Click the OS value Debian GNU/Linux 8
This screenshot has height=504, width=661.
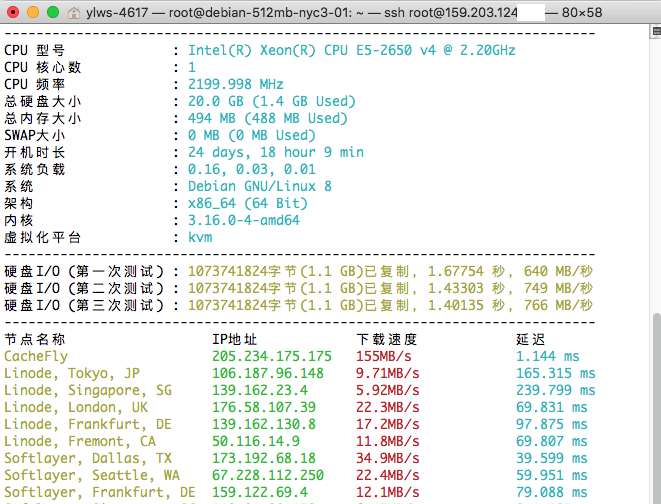[260, 186]
